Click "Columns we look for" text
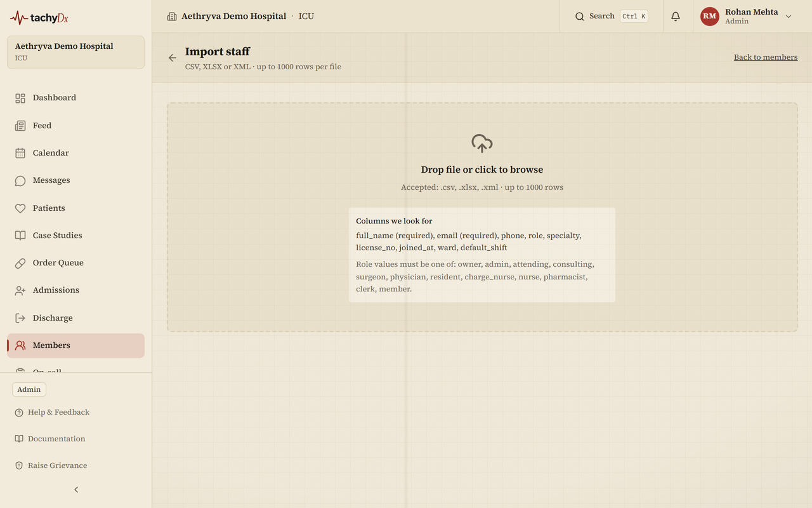Image resolution: width=812 pixels, height=508 pixels. 394,221
